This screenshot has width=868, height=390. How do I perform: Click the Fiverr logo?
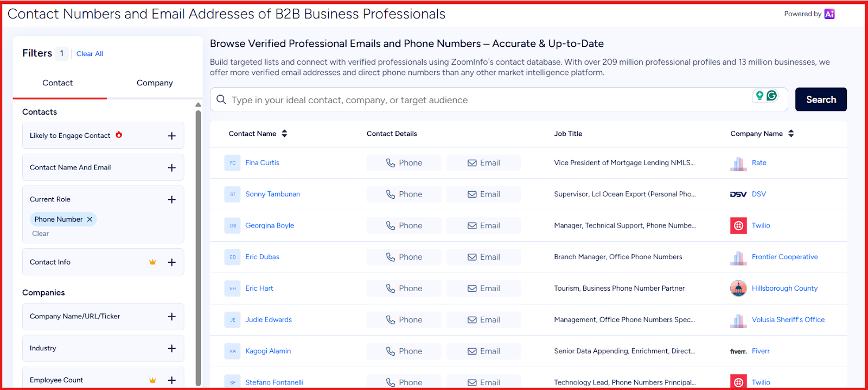click(738, 351)
